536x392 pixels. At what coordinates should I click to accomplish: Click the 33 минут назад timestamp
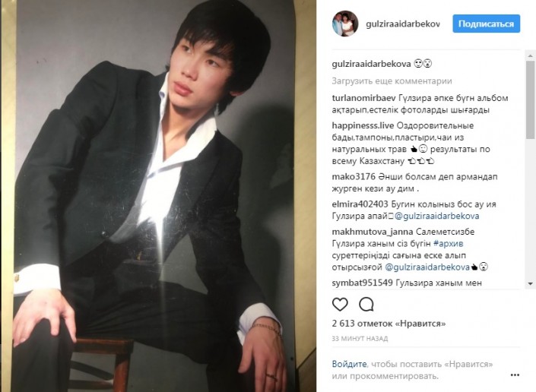tap(360, 338)
